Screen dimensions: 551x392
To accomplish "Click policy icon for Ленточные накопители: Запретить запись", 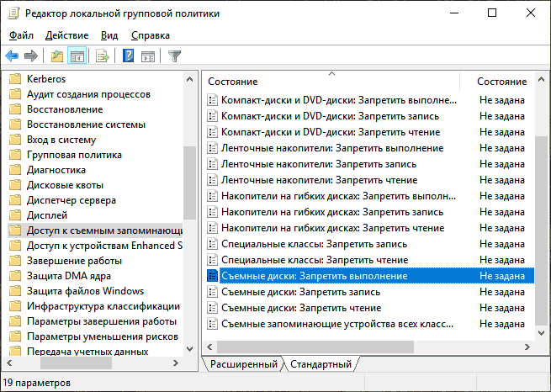I will coord(212,164).
